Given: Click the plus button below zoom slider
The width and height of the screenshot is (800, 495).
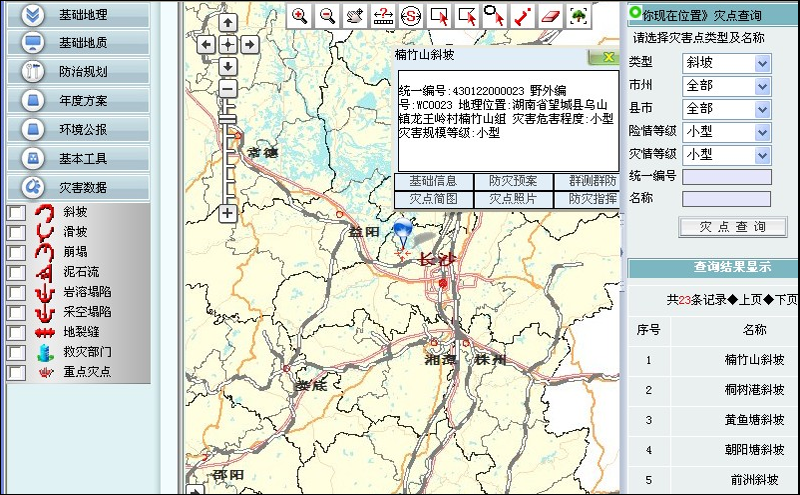Looking at the screenshot, I should click(227, 213).
